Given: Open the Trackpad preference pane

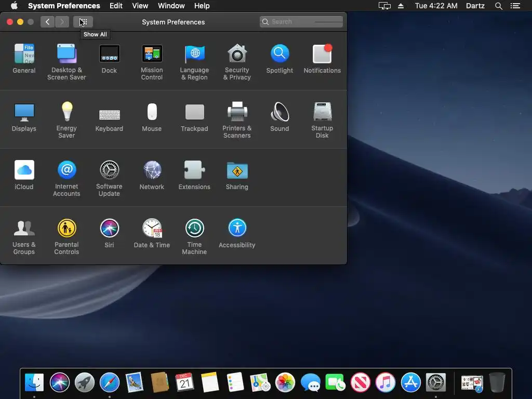Looking at the screenshot, I should click(x=194, y=117).
